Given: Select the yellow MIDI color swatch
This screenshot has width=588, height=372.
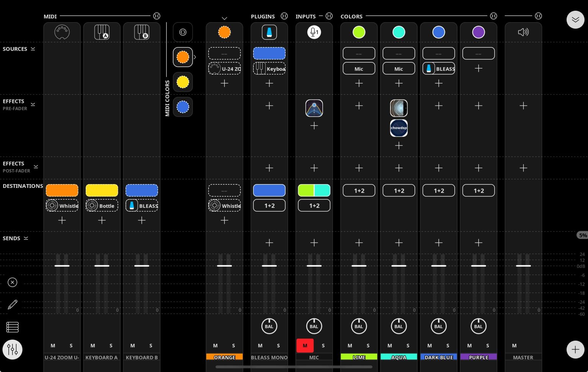Looking at the screenshot, I should pos(183,82).
